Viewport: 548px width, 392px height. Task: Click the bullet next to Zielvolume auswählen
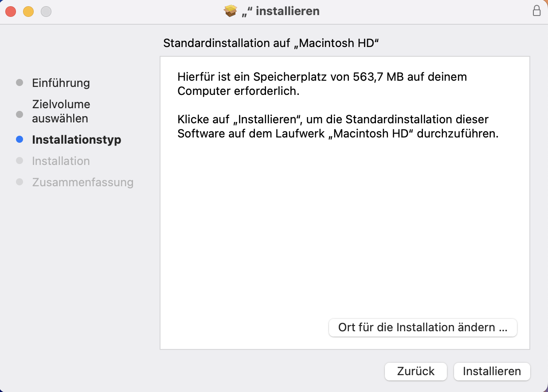(20, 114)
